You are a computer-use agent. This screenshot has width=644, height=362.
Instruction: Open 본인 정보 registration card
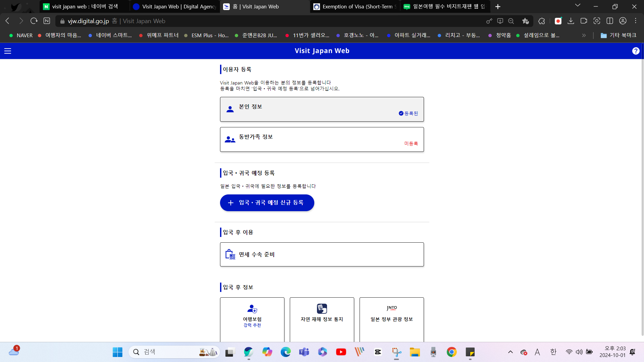(x=322, y=109)
